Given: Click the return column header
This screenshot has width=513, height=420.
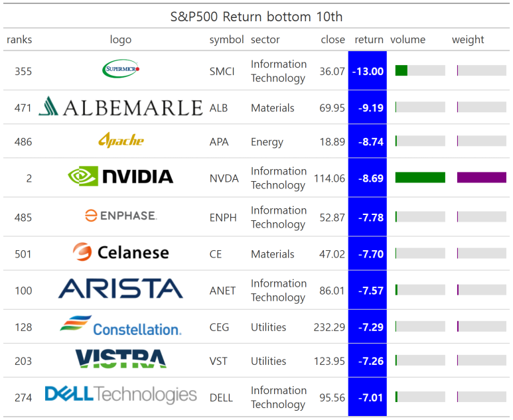Looking at the screenshot, I should [369, 40].
